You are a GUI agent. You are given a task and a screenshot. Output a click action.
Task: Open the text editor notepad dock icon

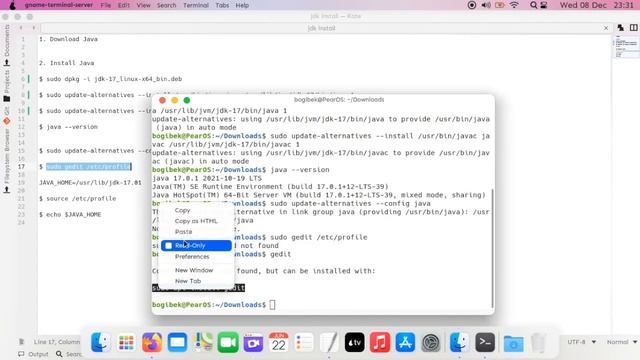329,342
